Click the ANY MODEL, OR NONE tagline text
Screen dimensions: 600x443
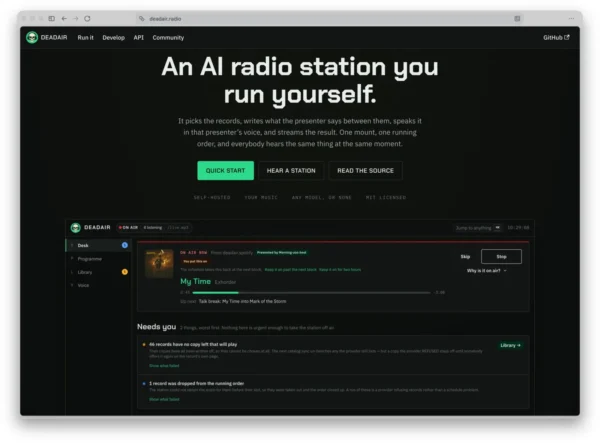[321, 197]
